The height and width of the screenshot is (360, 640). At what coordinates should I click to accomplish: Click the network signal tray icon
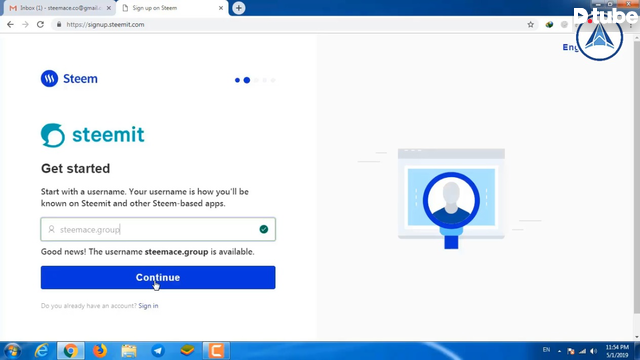582,351
